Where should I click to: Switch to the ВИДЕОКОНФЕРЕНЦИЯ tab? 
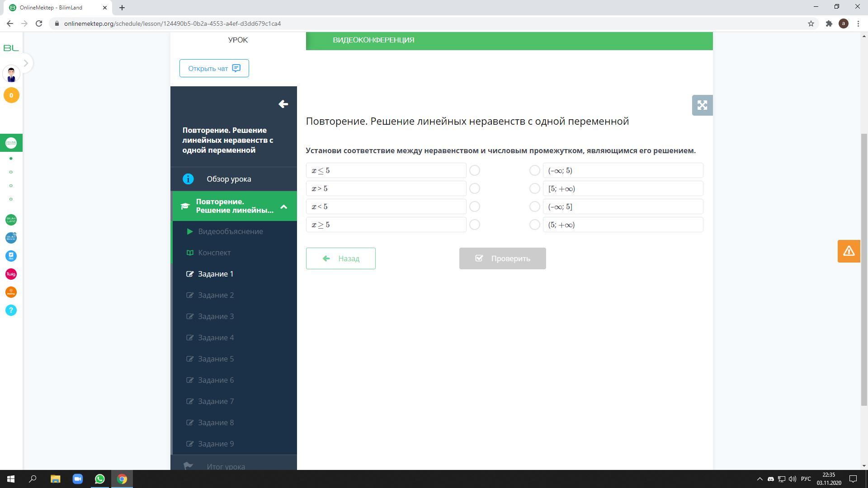(x=373, y=40)
